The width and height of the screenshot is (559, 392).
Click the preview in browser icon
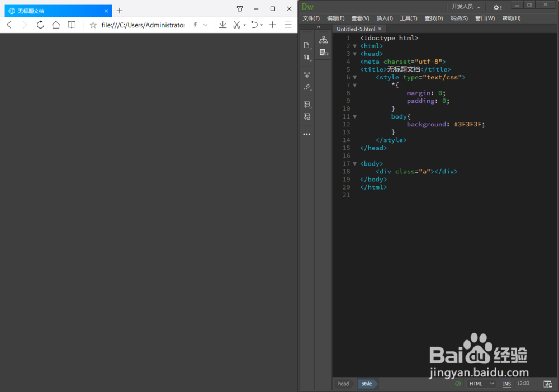point(548,384)
